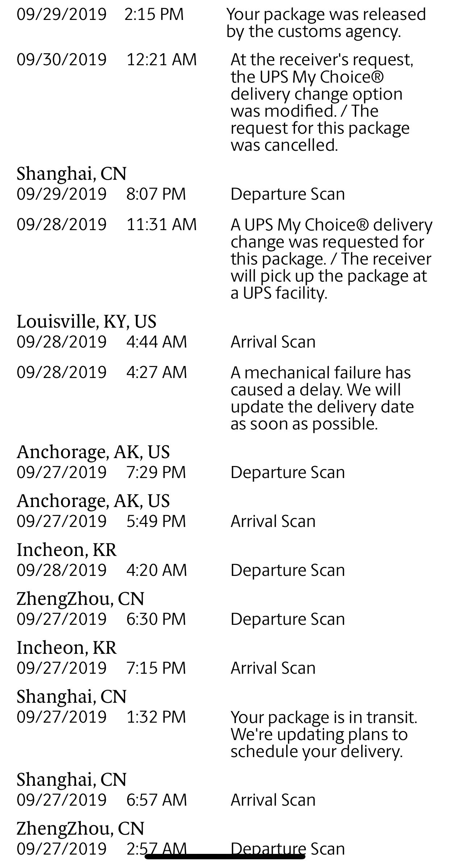Tap the mechanical failure delay message

click(322, 398)
